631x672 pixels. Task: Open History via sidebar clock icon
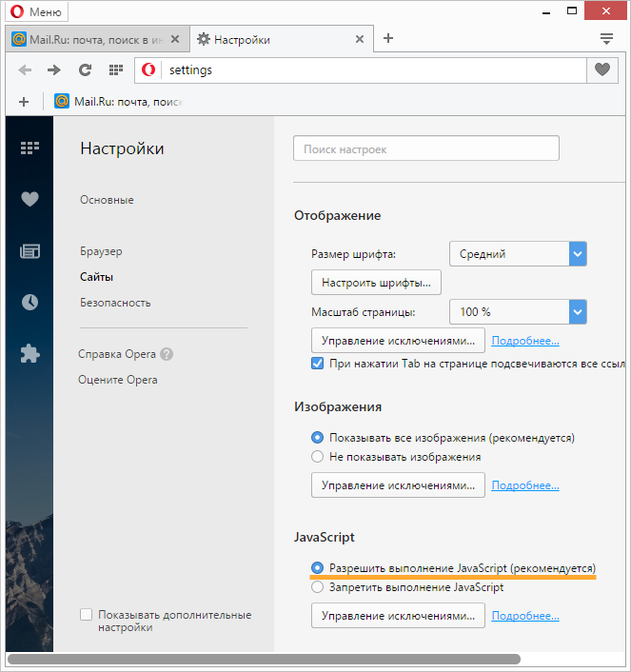pyautogui.click(x=30, y=303)
